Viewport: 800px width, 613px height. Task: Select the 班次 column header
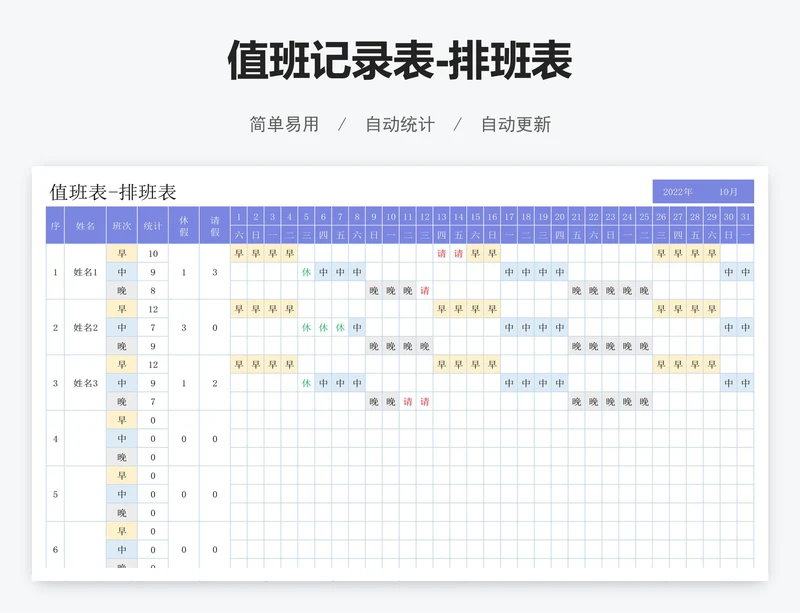[x=121, y=226]
